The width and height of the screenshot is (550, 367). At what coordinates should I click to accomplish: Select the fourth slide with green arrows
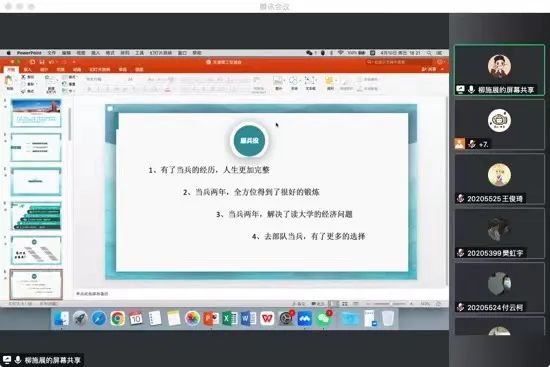[36, 216]
